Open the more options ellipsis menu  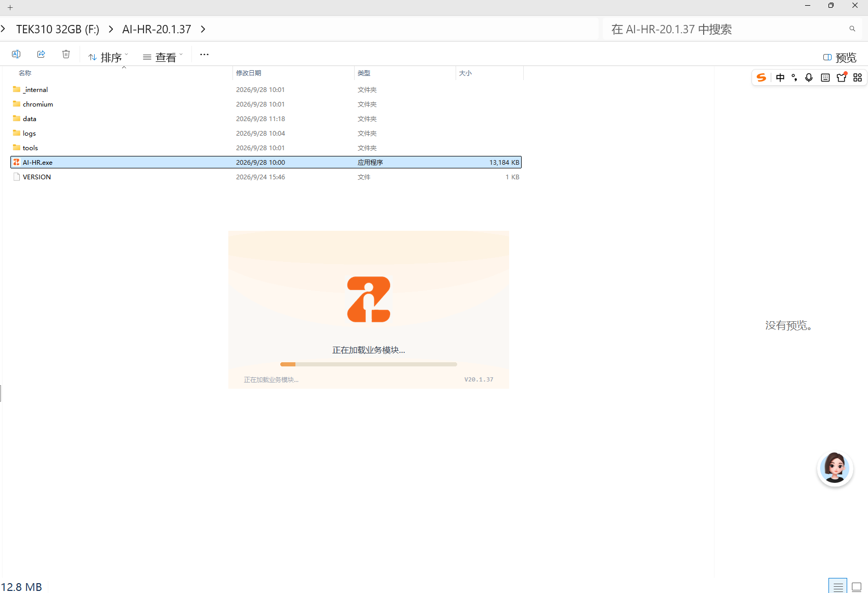(204, 54)
